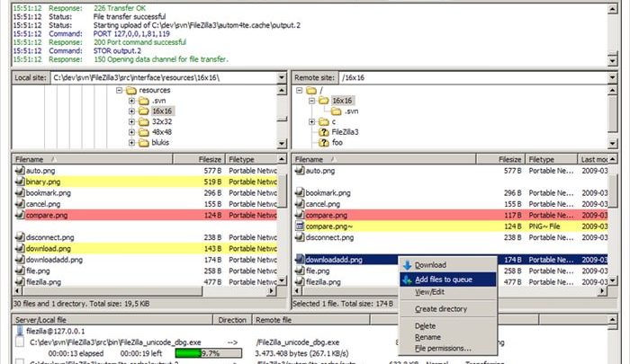Click the remote FileZilla3 unknown folder icon
Image resolution: width=630 pixels, height=364 pixels.
click(x=324, y=132)
